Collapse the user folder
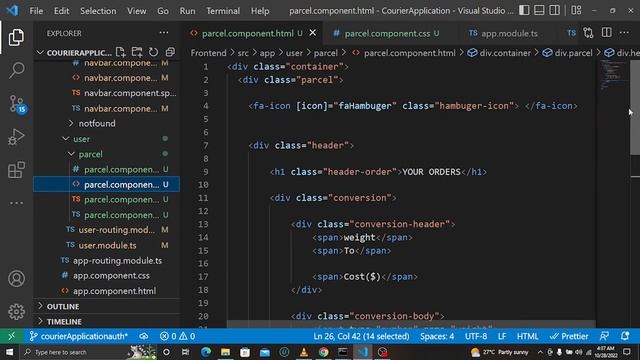This screenshot has height=360, width=640. pos(81,139)
